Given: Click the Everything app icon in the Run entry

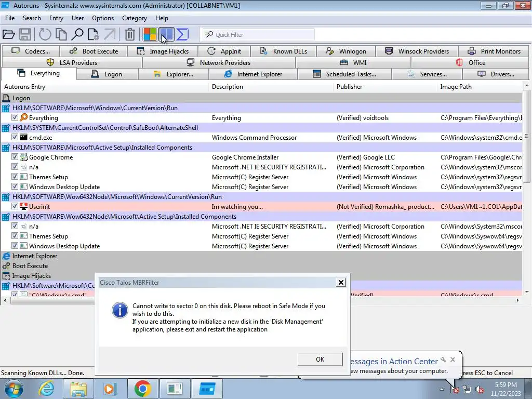Looking at the screenshot, I should 23,117.
